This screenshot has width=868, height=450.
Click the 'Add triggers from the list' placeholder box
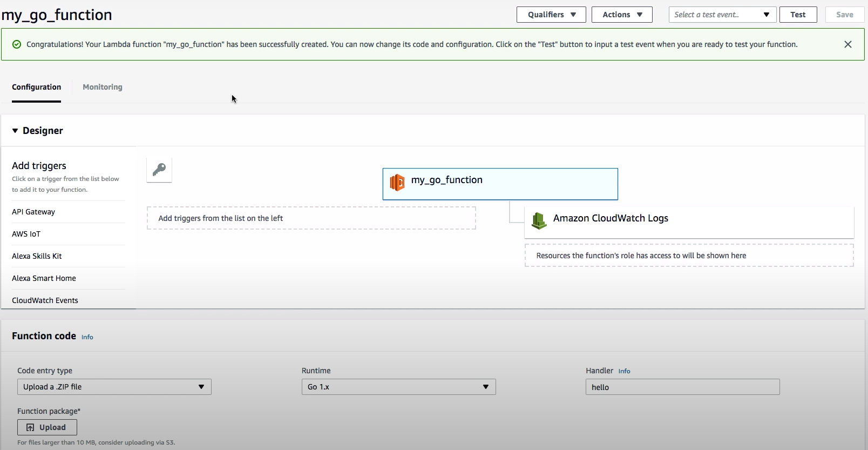point(311,218)
